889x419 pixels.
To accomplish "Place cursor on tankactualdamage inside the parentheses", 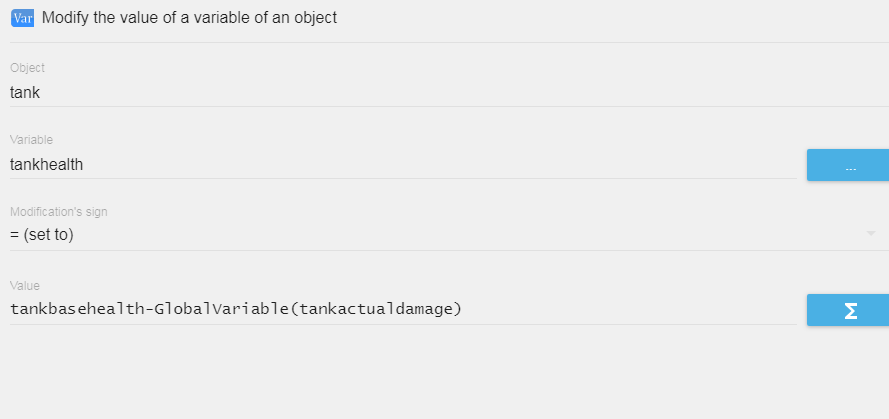I will point(375,310).
